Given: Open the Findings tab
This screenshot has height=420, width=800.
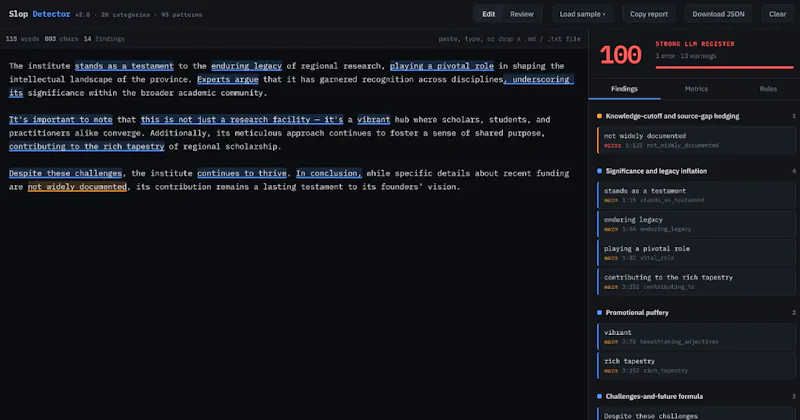Looking at the screenshot, I should pos(624,89).
